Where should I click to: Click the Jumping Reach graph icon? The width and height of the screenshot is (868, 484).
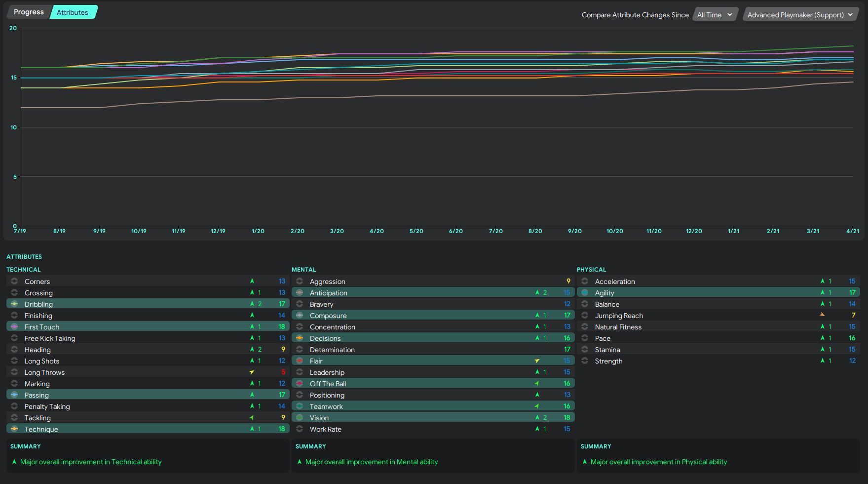585,316
